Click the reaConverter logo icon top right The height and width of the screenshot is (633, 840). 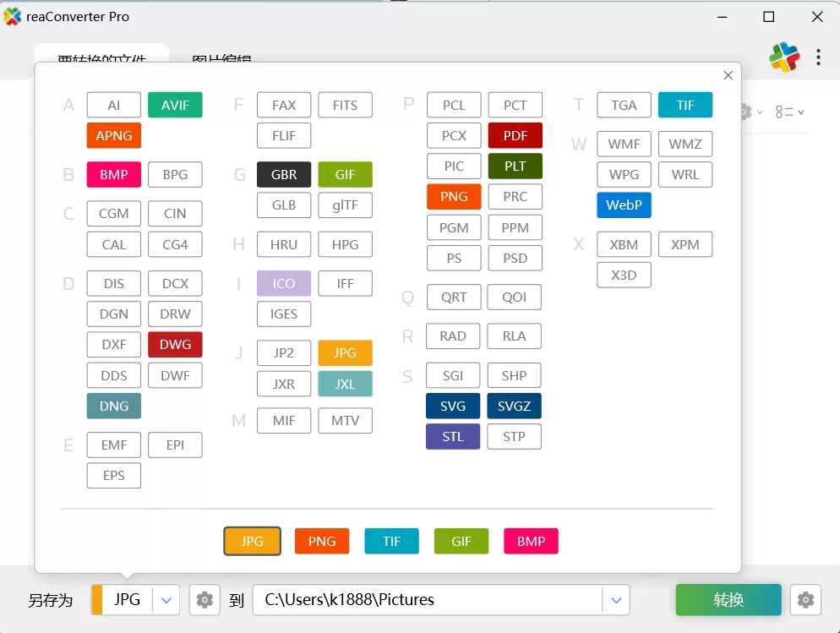click(784, 57)
